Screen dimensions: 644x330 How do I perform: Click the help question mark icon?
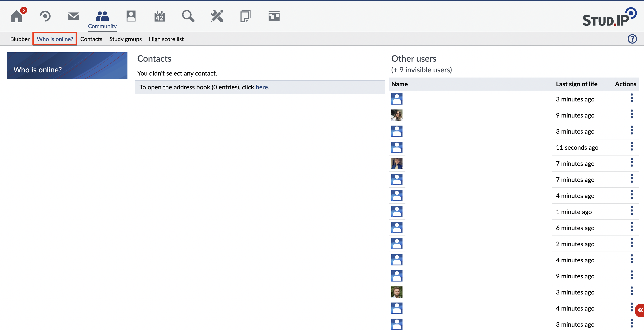coord(632,39)
